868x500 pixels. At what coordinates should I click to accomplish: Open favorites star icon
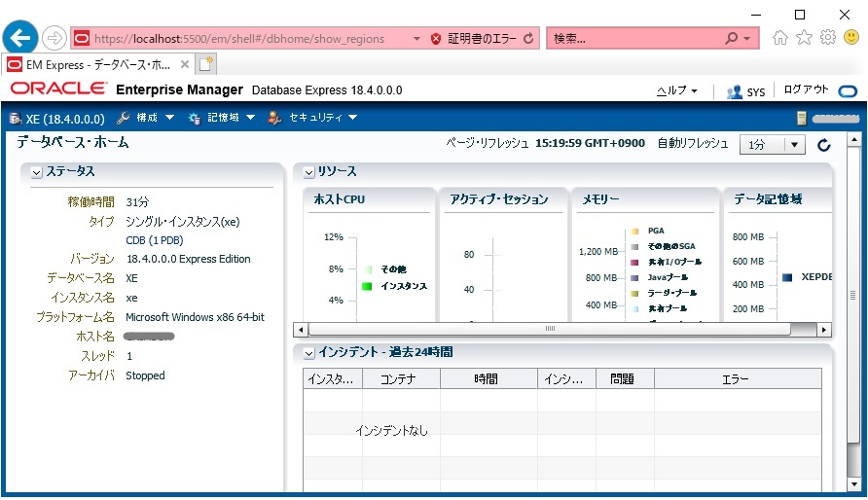(x=804, y=38)
